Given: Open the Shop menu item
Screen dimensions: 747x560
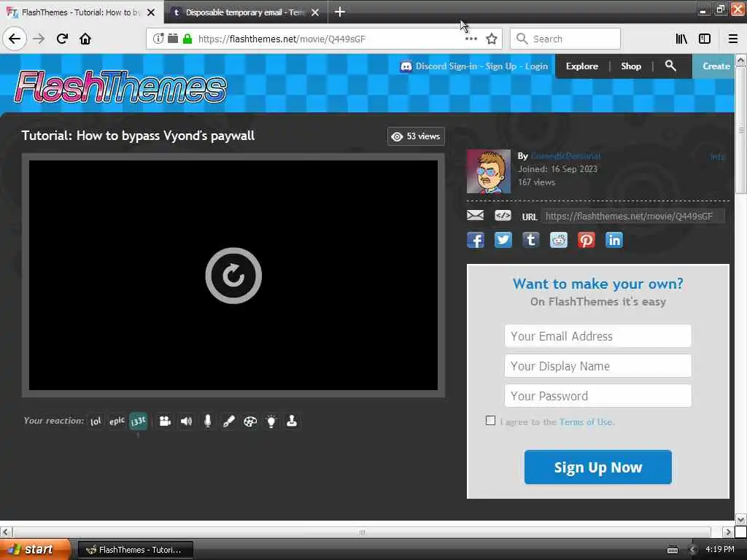Looking at the screenshot, I should tap(631, 66).
